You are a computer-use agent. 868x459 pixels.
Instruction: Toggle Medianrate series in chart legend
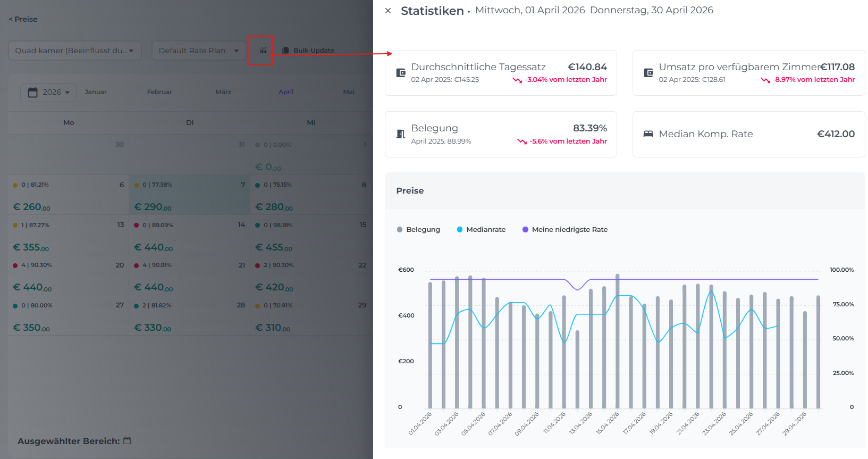click(x=481, y=230)
